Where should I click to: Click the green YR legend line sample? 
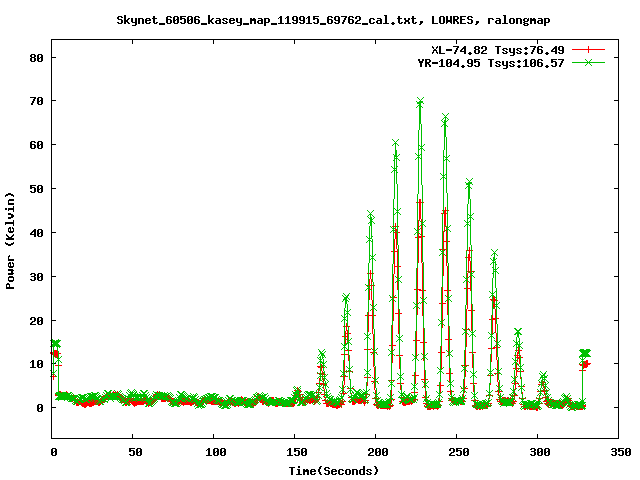pyautogui.click(x=588, y=62)
